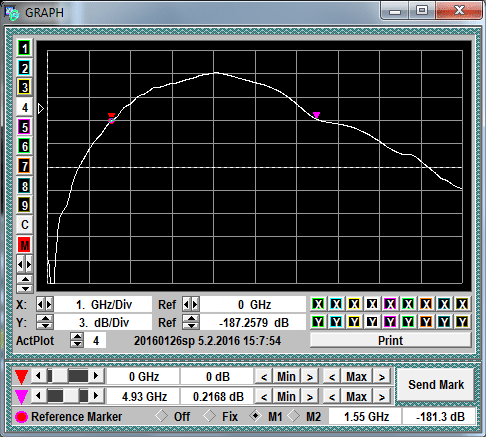Click the X Ref left-right stepper
This screenshot has width=486, height=437.
(x=191, y=304)
